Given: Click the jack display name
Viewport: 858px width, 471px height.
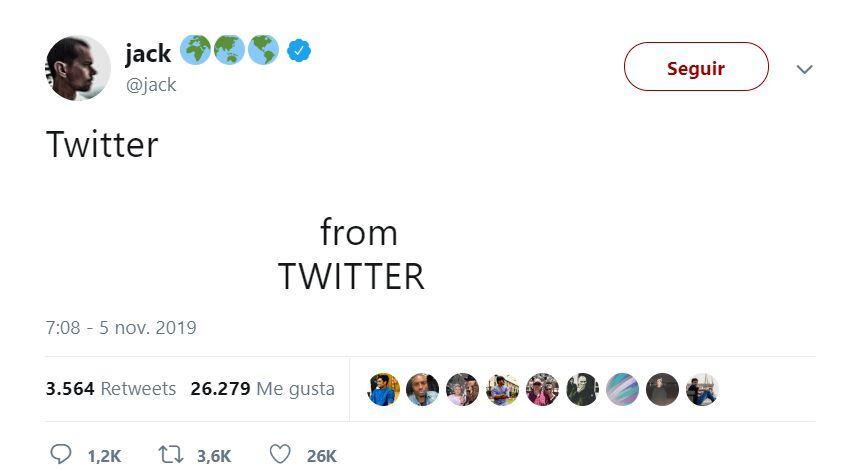Looking at the screenshot, I should click(148, 53).
